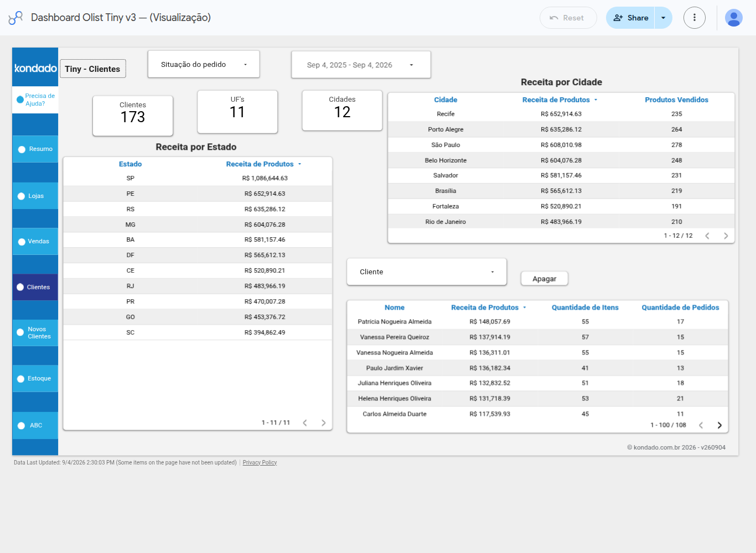
Task: Sort by Produtos Vendidos column header
Action: [x=676, y=100]
